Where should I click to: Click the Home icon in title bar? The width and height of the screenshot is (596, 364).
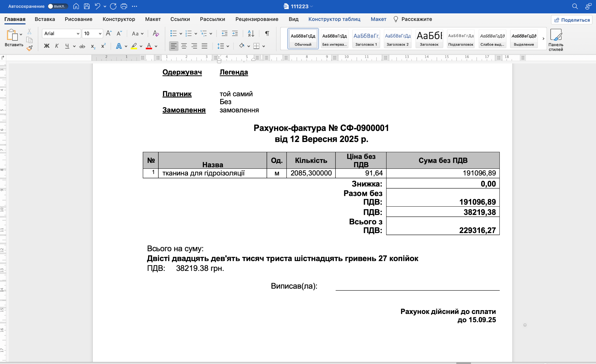(x=76, y=6)
